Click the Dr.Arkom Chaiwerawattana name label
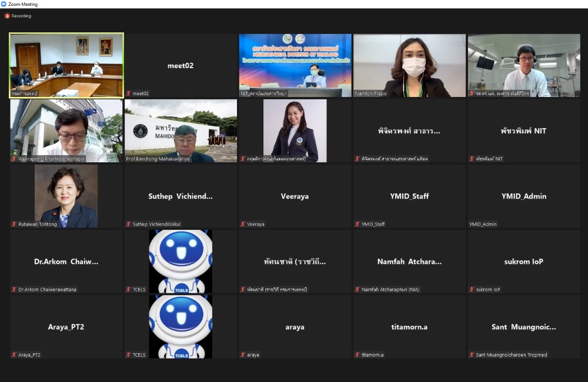This screenshot has width=588, height=382. (47, 289)
